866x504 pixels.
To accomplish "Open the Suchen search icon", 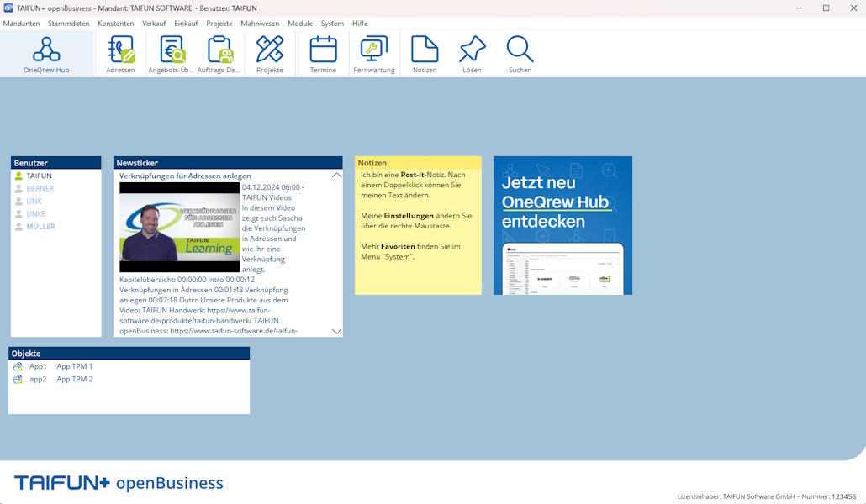I will [520, 54].
